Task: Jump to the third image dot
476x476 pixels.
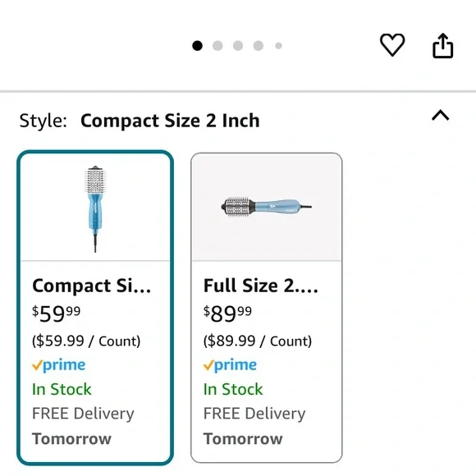Action: [x=238, y=46]
